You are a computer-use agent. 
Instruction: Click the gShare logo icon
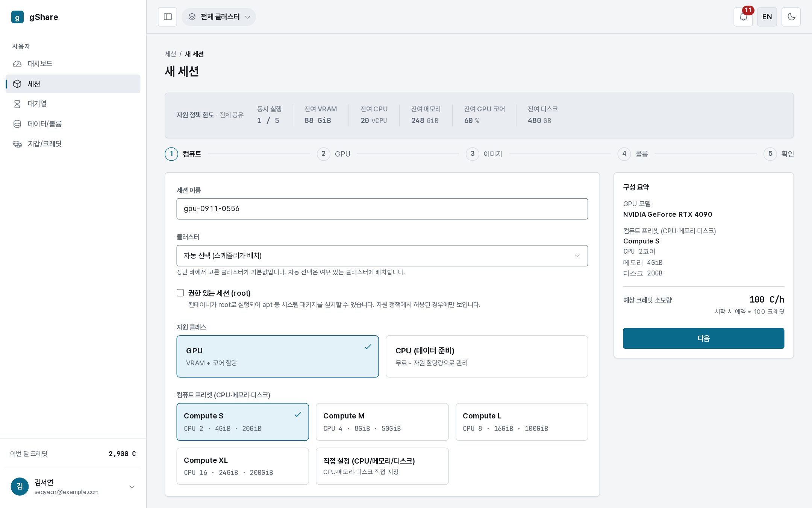click(x=17, y=17)
